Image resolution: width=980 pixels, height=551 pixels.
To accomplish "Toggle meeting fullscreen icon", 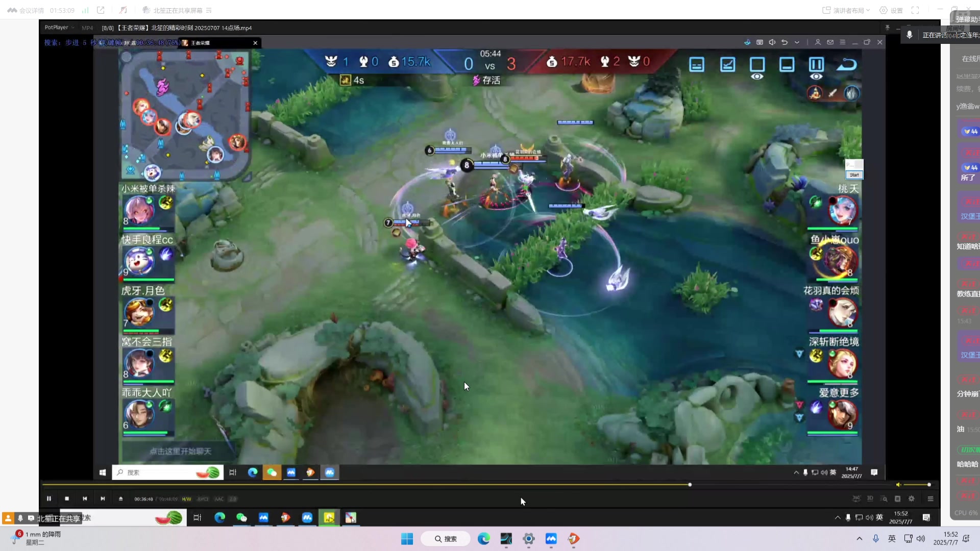I will coord(915,10).
